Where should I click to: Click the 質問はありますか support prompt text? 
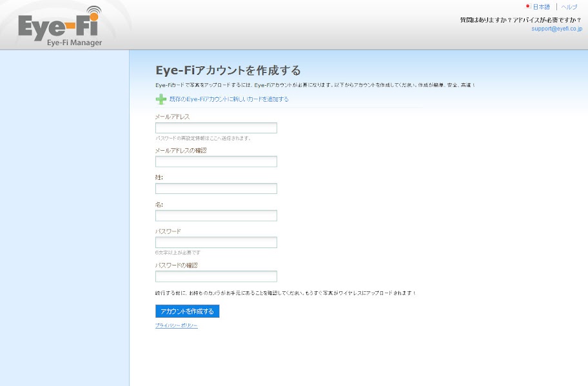click(x=520, y=20)
